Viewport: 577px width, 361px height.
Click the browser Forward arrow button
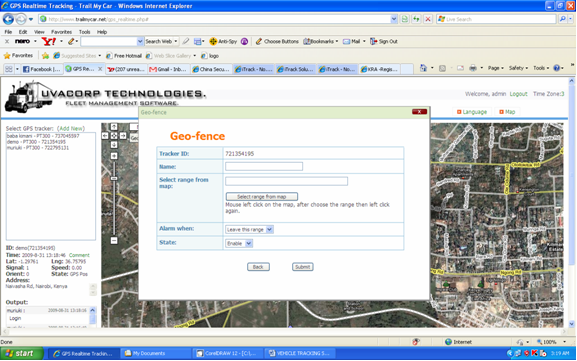pyautogui.click(x=21, y=19)
